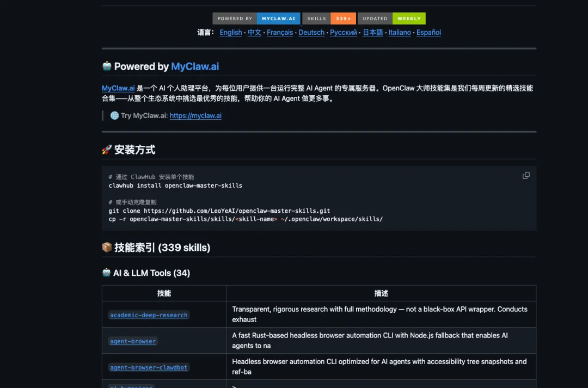Image resolution: width=588 pixels, height=388 pixels.
Task: Switch language to Italiano
Action: tap(400, 32)
